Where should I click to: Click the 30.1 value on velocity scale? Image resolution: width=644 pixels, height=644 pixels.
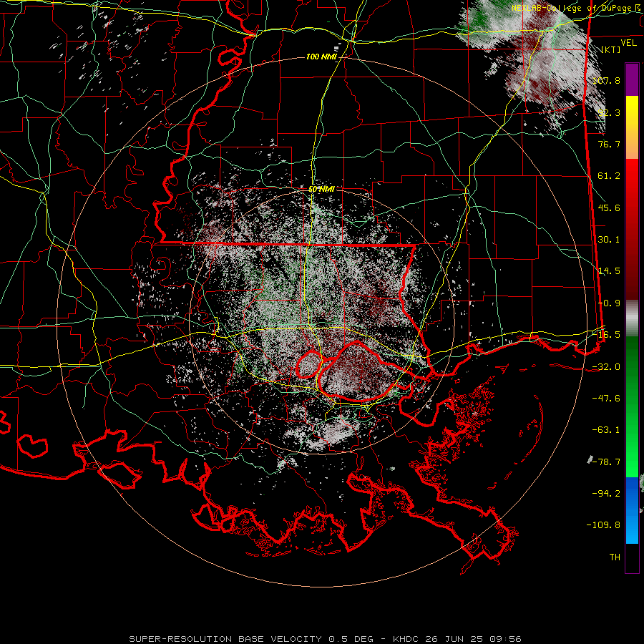(x=609, y=240)
